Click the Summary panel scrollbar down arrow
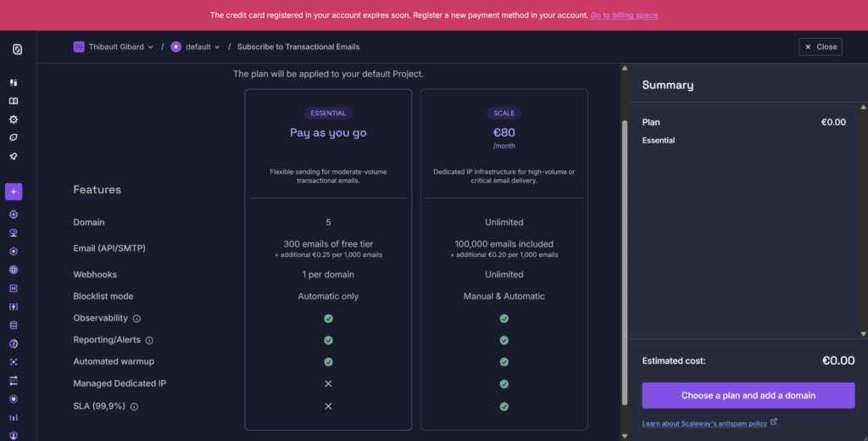Viewport: 868px width, 441px height. (x=864, y=334)
